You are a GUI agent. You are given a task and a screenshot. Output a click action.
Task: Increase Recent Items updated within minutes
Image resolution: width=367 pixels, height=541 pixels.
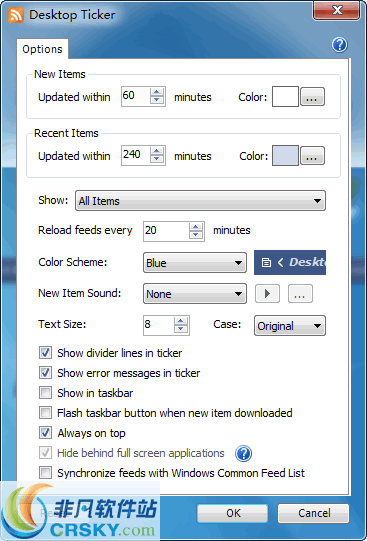click(157, 151)
